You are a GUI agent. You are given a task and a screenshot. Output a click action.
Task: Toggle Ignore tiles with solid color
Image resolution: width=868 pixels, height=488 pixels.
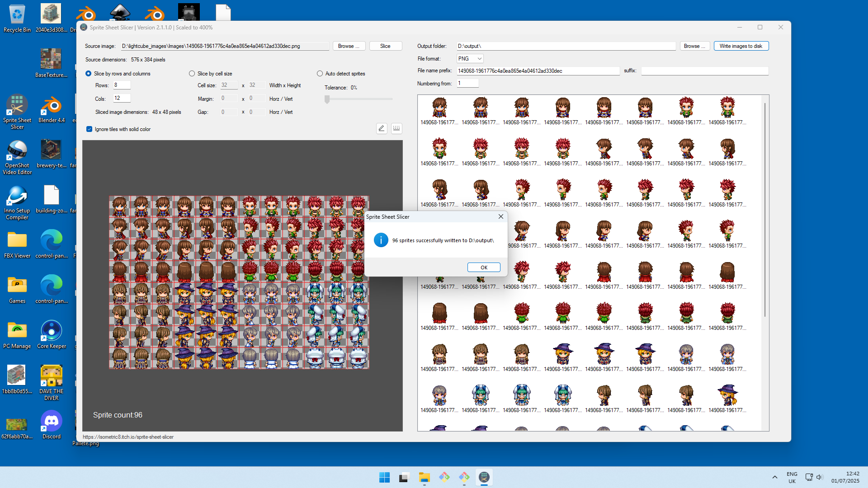coord(90,129)
